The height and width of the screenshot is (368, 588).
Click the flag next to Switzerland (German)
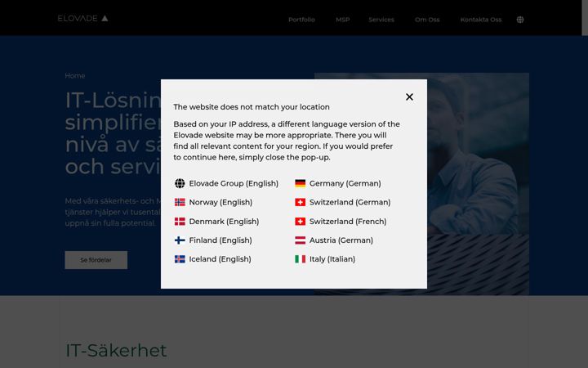tap(300, 202)
